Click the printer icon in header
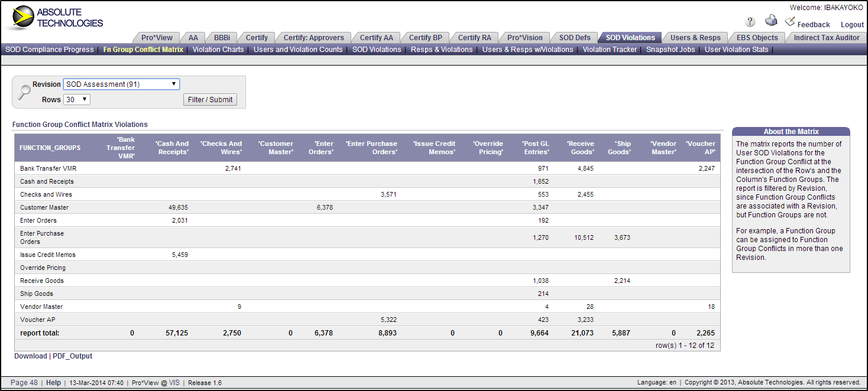 click(770, 21)
